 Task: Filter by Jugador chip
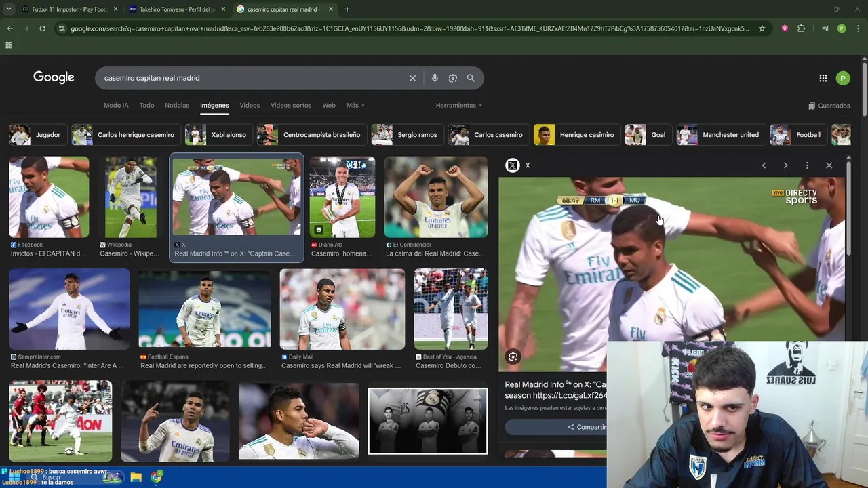point(39,135)
